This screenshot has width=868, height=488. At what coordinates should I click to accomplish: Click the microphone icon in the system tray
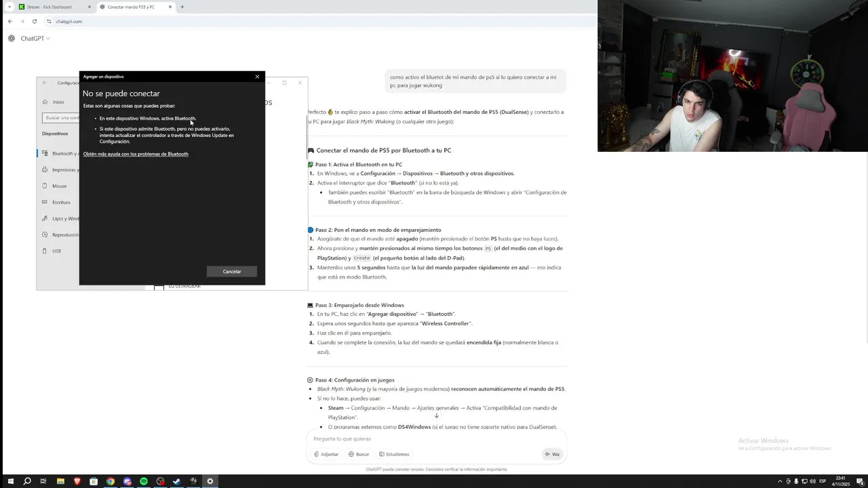coord(796,481)
